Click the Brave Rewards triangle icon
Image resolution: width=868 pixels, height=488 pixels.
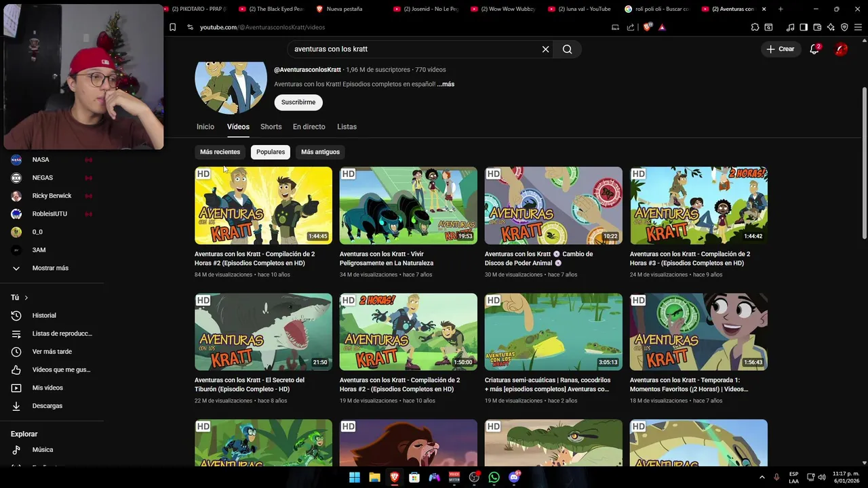pos(662,27)
